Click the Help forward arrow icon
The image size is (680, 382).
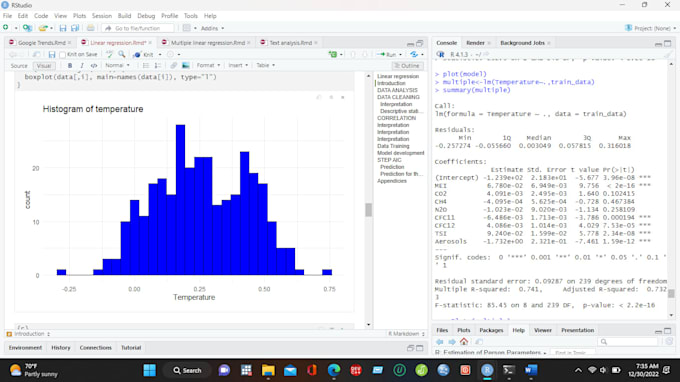[x=452, y=342]
